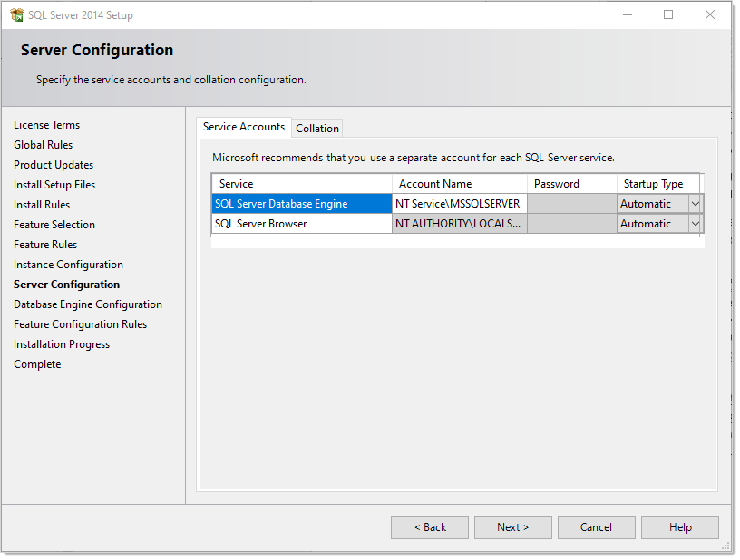The image size is (740, 560).
Task: Click the SQL Server Setup title bar icon
Action: (16, 15)
